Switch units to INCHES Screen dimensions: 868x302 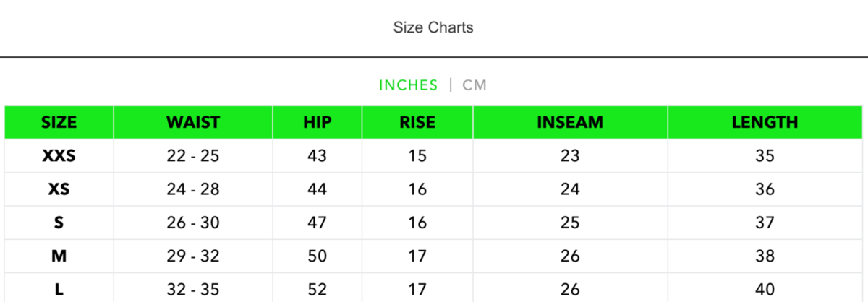[408, 85]
